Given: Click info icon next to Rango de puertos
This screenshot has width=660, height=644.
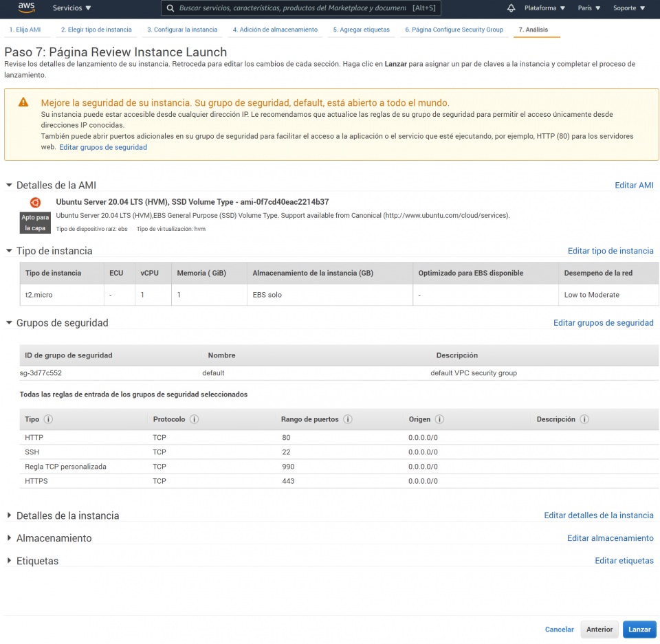Looking at the screenshot, I should click(x=348, y=419).
